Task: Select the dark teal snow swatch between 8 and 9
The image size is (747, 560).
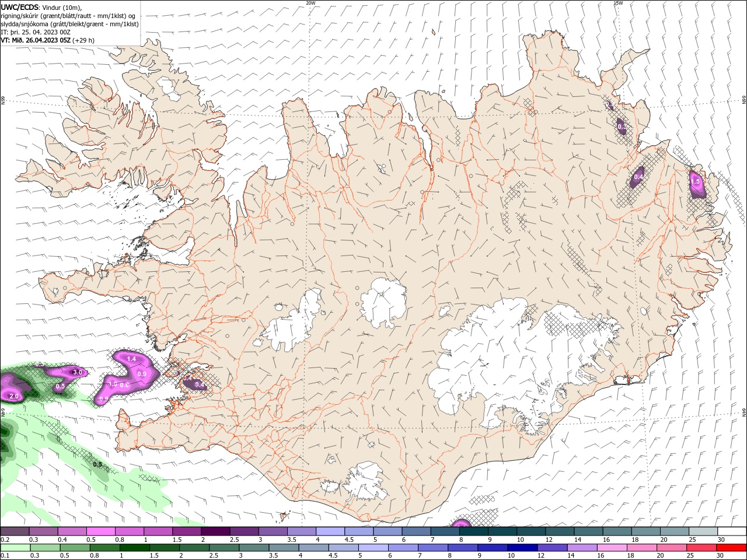Action: pyautogui.click(x=474, y=531)
